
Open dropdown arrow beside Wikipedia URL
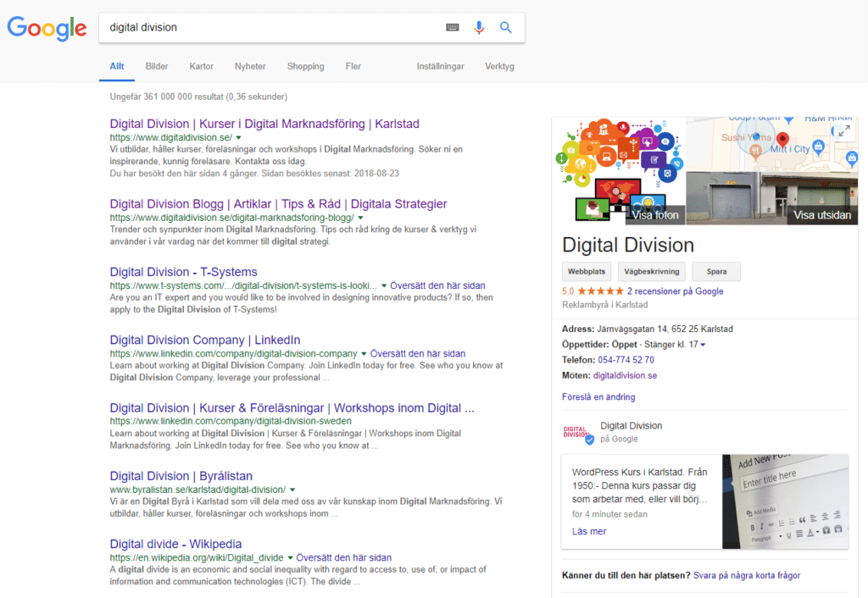tap(290, 558)
